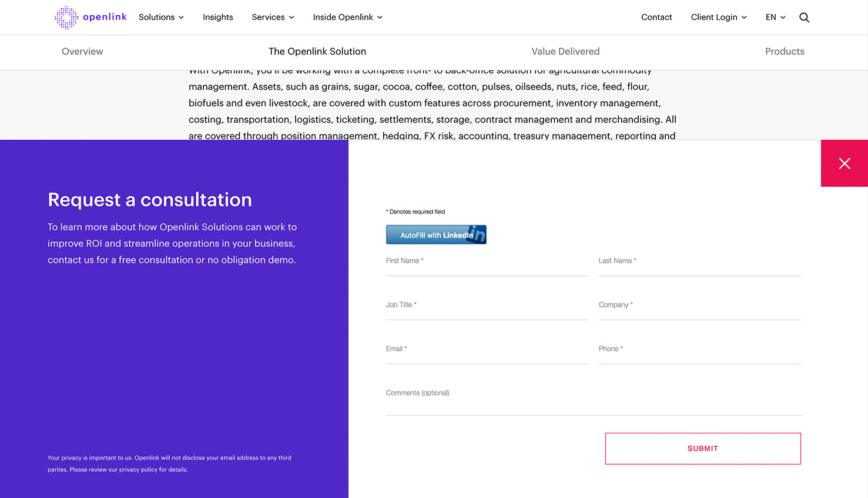Expand the Client Login dropdown
This screenshot has height=498, width=868.
tap(719, 17)
